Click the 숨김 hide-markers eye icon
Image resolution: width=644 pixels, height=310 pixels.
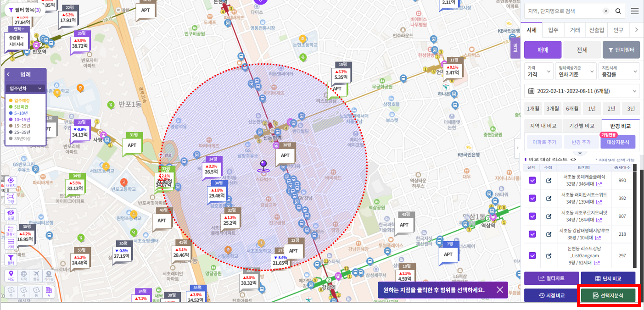coord(11,214)
